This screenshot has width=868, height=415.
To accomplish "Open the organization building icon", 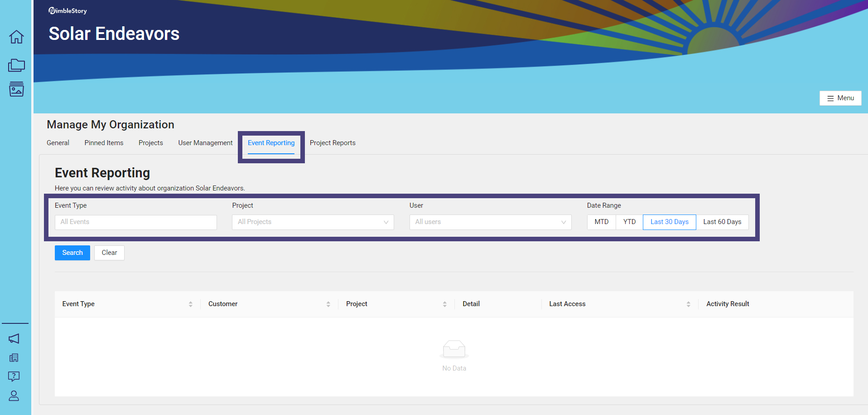I will 14,358.
